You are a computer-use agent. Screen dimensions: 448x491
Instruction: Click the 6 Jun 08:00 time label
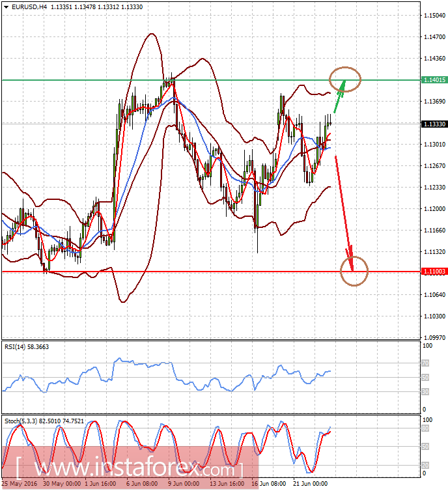click(142, 484)
